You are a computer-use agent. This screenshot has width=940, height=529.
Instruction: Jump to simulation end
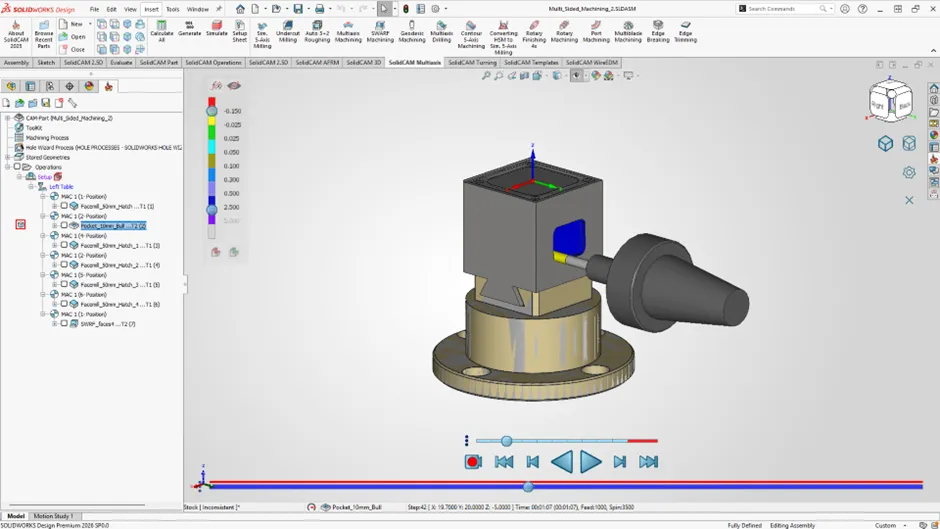[x=648, y=461]
